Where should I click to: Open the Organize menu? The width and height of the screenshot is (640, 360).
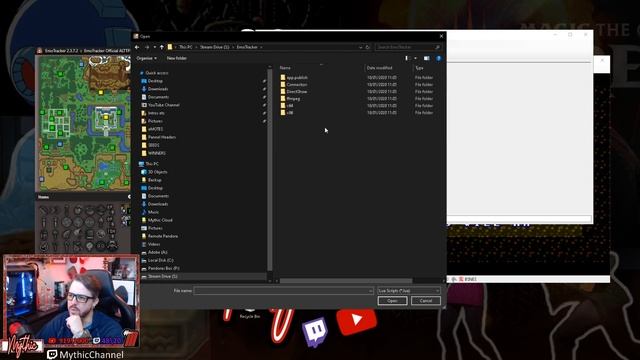[147, 58]
